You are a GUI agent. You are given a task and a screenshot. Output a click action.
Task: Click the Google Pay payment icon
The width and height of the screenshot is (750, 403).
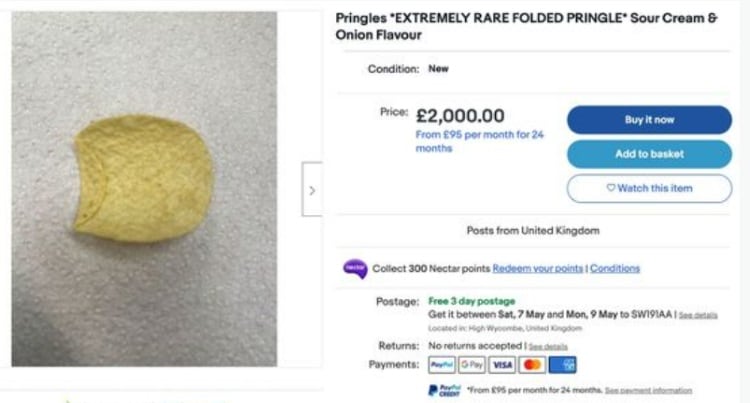[x=472, y=365]
